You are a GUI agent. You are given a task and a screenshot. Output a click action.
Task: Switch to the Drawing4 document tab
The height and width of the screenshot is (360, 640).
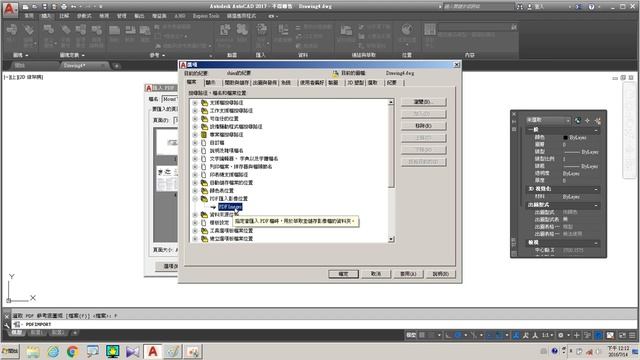click(84, 66)
